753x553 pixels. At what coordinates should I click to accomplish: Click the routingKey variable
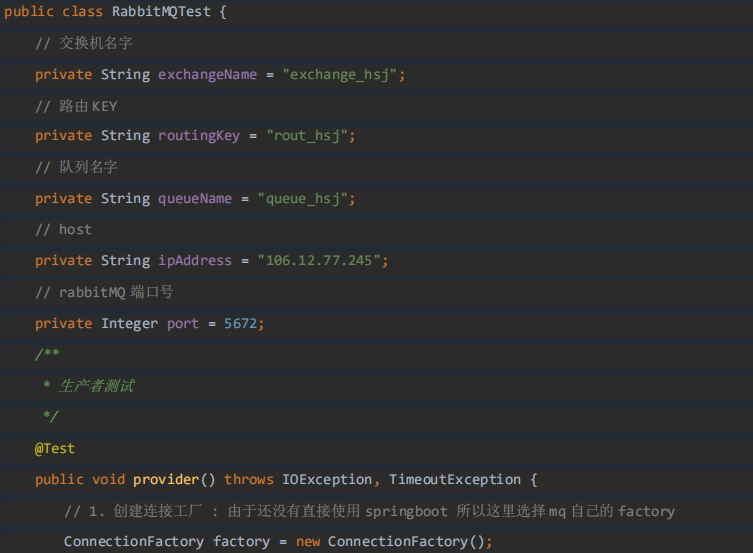pos(199,136)
